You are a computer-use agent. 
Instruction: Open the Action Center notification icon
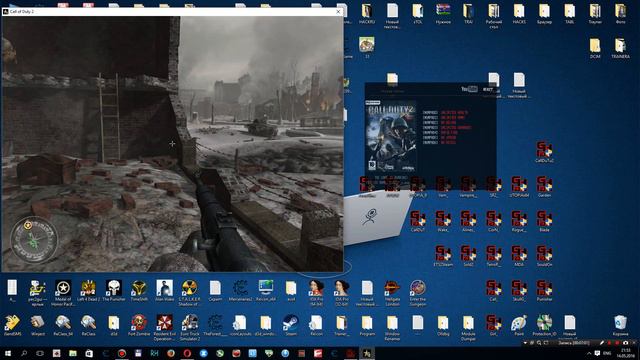pos(598,353)
